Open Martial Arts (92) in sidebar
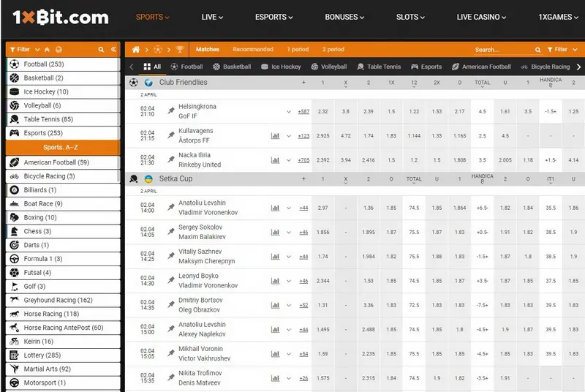 tap(63, 369)
